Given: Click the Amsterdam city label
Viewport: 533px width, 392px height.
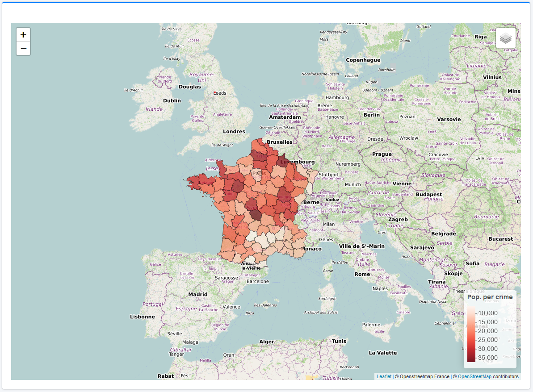Looking at the screenshot, I should [285, 117].
